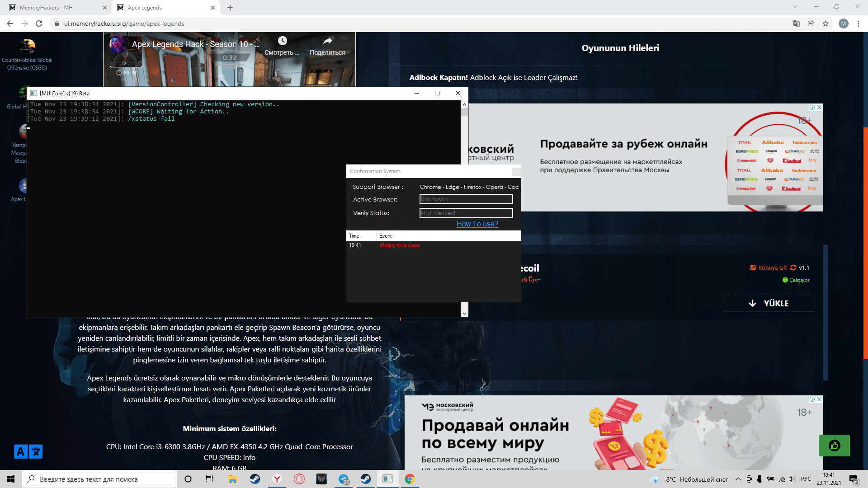Open the Chrome three-dot menu
This screenshot has height=488, width=868.
coord(858,23)
